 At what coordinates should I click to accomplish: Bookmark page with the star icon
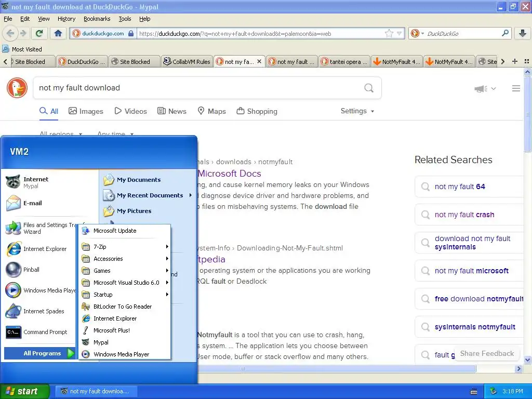389,33
